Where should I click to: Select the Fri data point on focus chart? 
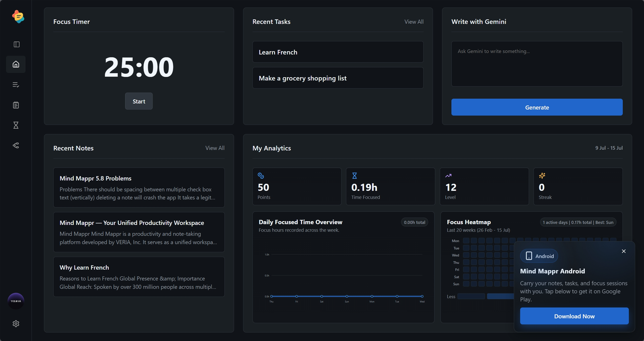coord(297,296)
